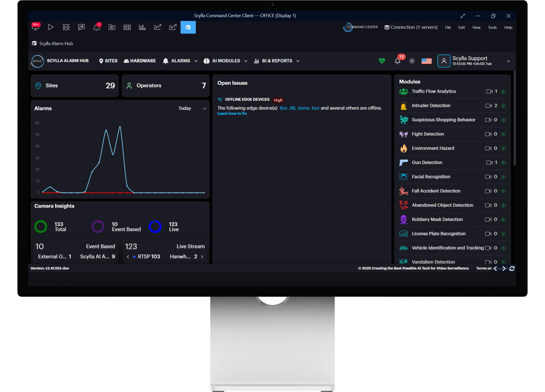Open the Today period dropdown in Alarms
This screenshot has width=545, height=392.
point(192,108)
